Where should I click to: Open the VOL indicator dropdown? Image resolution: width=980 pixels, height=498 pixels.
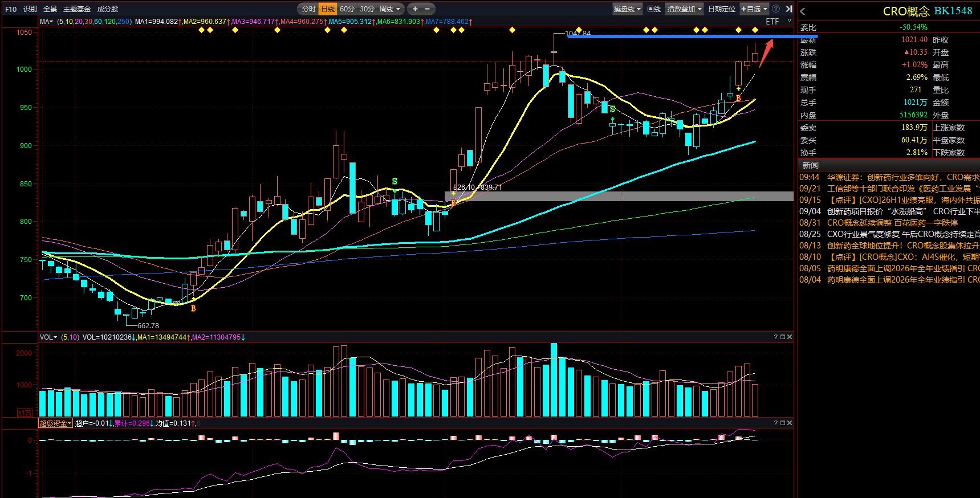[x=48, y=337]
